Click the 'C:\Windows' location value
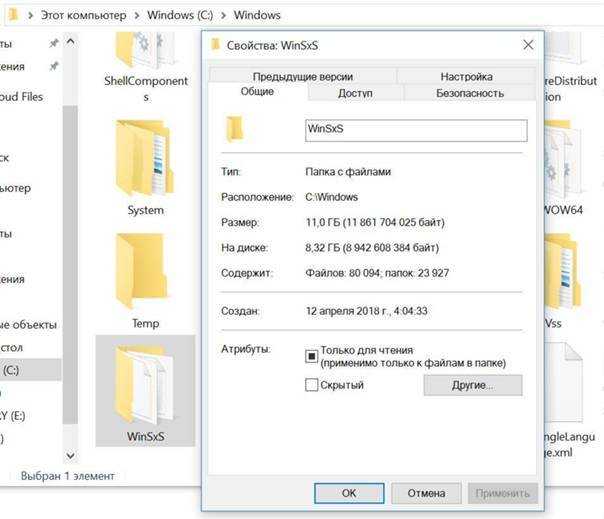This screenshot has height=519, width=604. (332, 197)
